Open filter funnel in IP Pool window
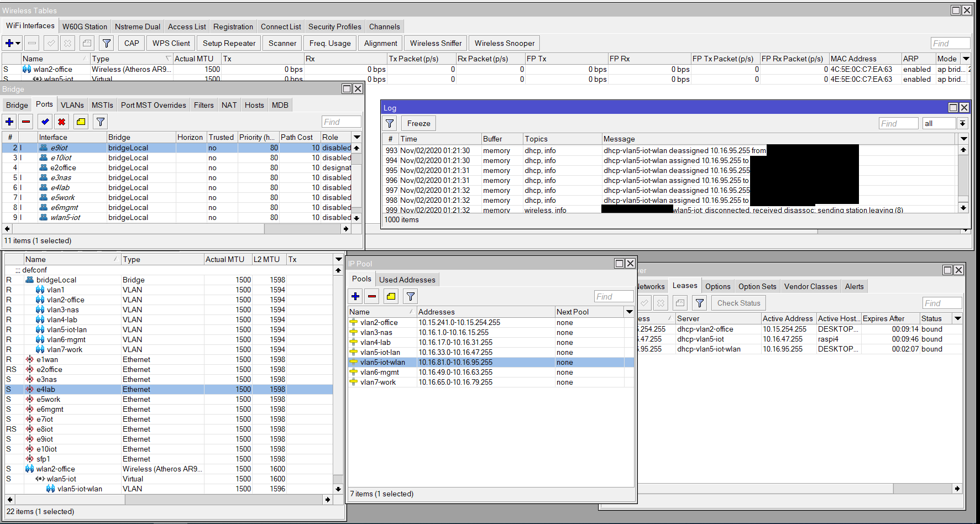Screen dimensions: 980x524 (411, 296)
